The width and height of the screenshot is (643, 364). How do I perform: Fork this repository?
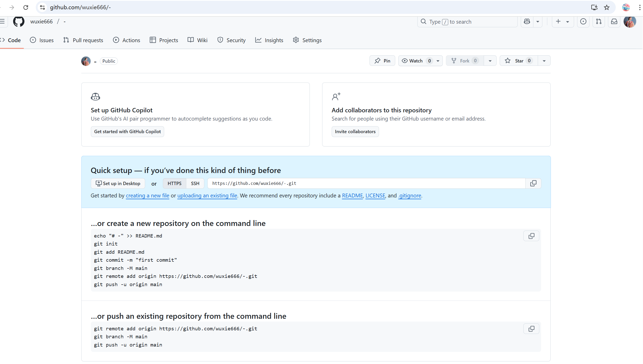pyautogui.click(x=465, y=61)
